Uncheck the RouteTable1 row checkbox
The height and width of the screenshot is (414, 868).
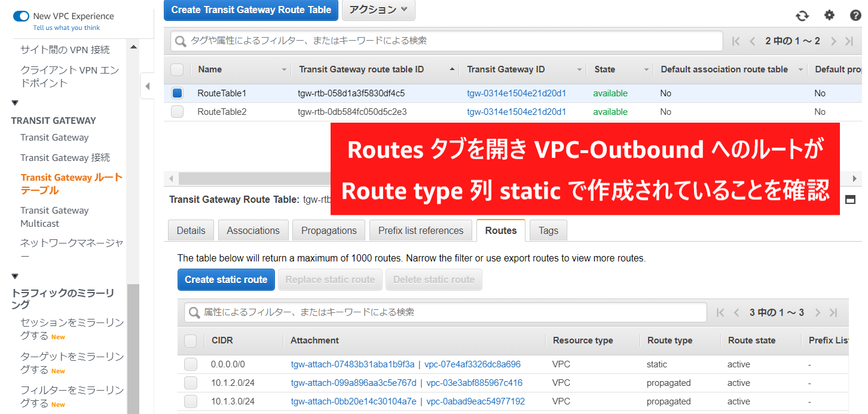pyautogui.click(x=177, y=93)
